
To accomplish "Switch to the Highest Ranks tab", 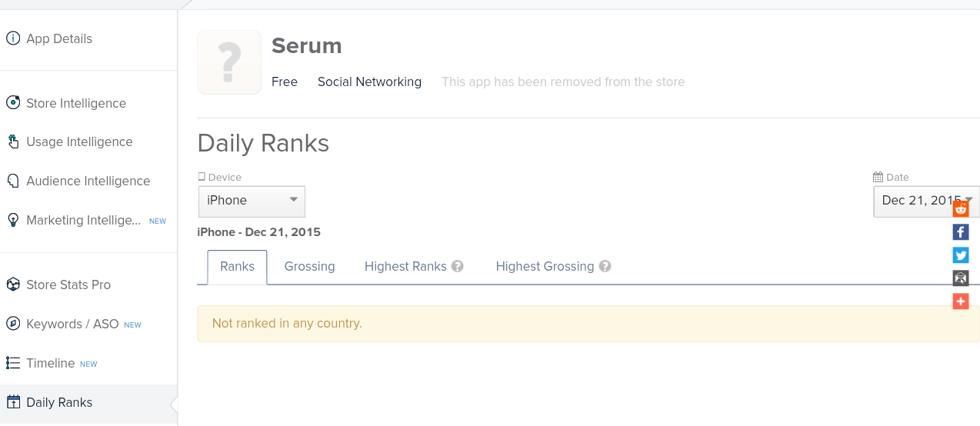I will (x=405, y=267).
